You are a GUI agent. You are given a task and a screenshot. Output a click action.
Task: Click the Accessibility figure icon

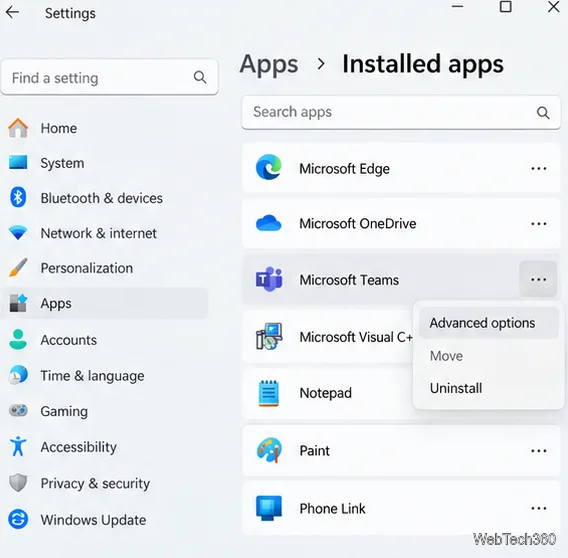(18, 446)
